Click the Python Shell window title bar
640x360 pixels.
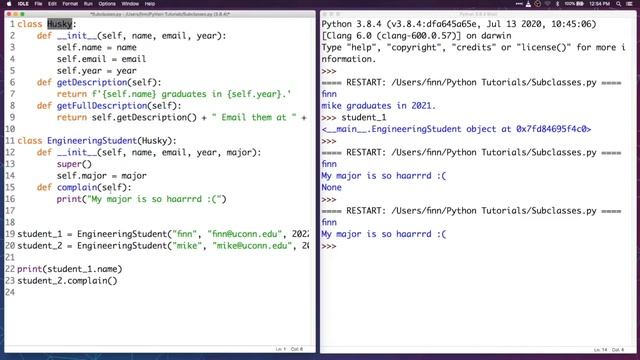[x=478, y=14]
